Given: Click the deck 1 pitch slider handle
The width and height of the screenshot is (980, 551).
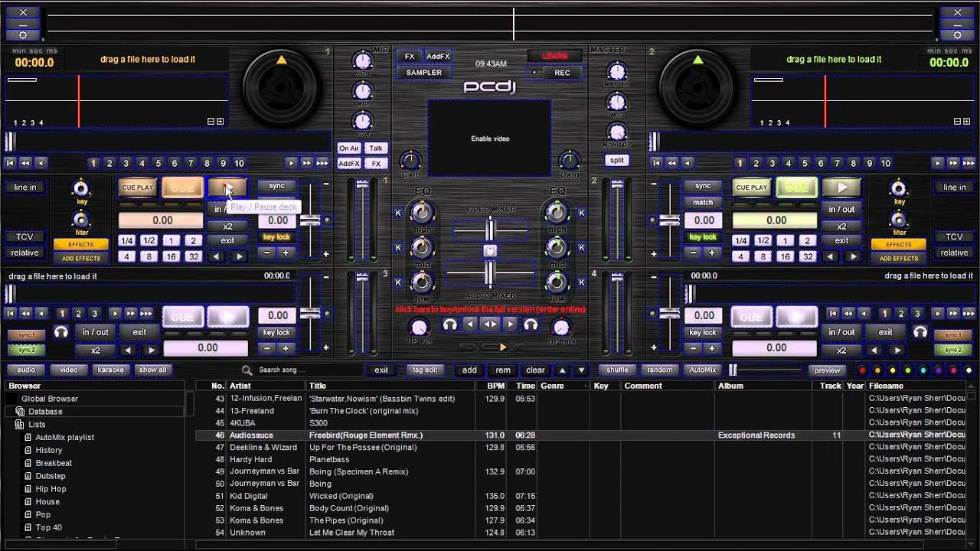Looking at the screenshot, I should [309, 220].
